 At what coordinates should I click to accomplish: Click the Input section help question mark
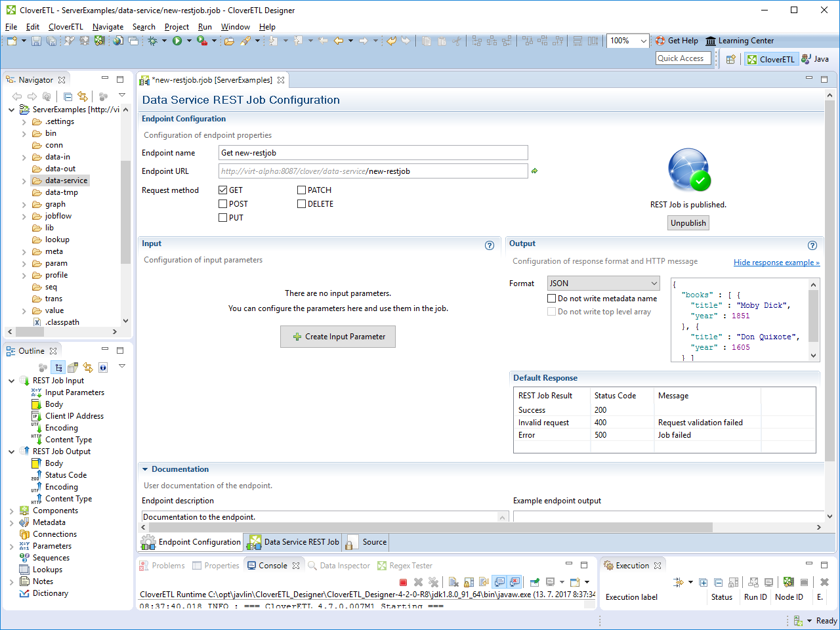[489, 245]
